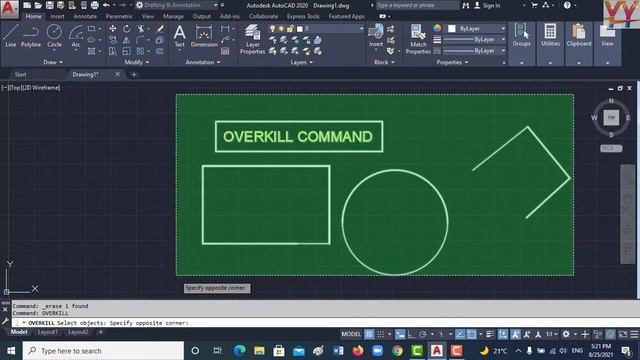Switch to the Start file tab
640x360 pixels.
[x=20, y=74]
